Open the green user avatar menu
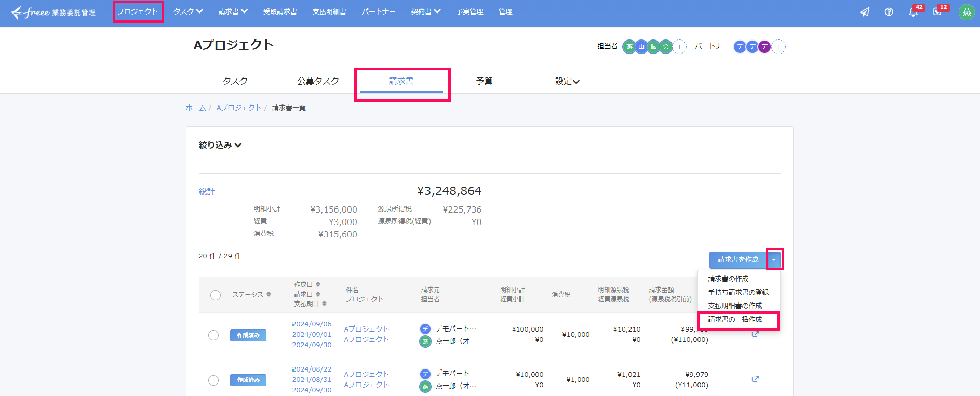 click(966, 12)
